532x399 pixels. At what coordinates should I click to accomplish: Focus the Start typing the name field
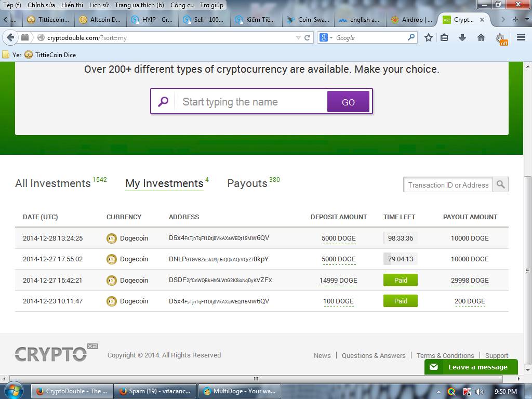pos(251,102)
